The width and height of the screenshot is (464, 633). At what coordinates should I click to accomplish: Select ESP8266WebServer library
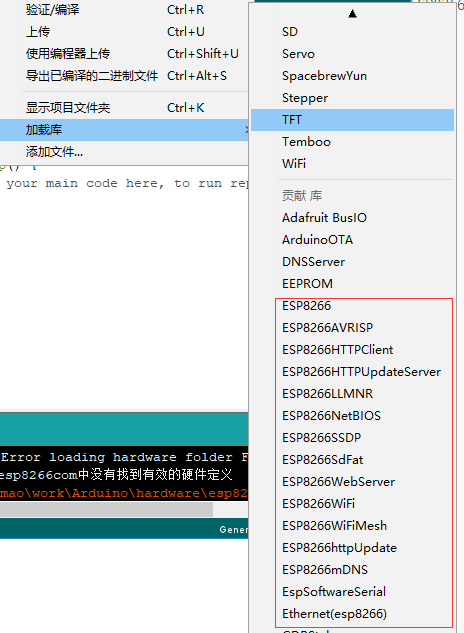click(x=353, y=482)
